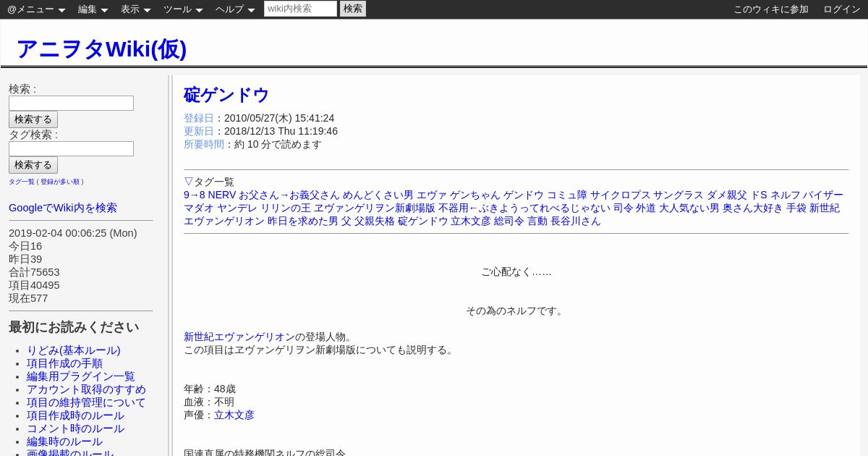Open the アニヲタWiki(仮) site title
The height and width of the screenshot is (456, 868).
[101, 48]
